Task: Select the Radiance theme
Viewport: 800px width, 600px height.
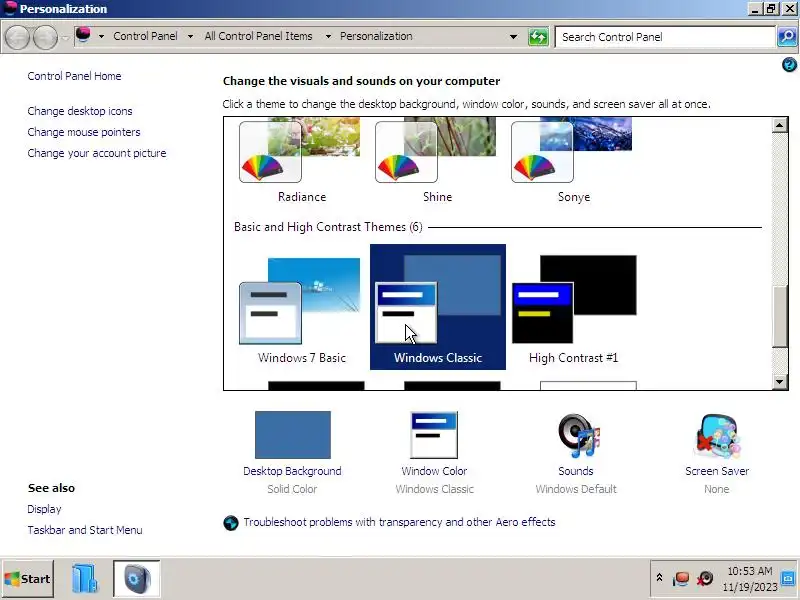Action: point(302,161)
